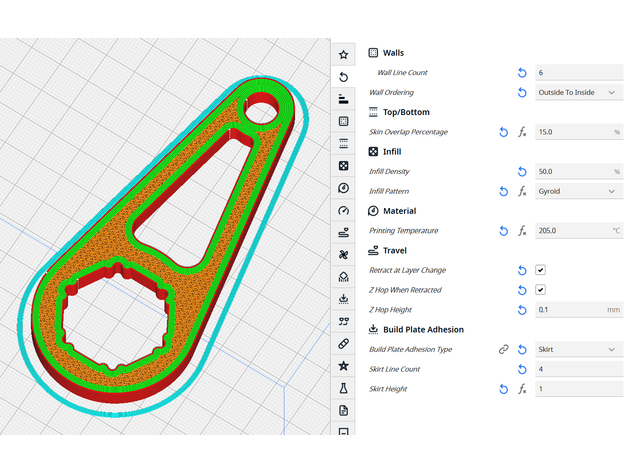Click the Skirt Line Count field
Image resolution: width=628 pixels, height=472 pixels.
point(579,369)
